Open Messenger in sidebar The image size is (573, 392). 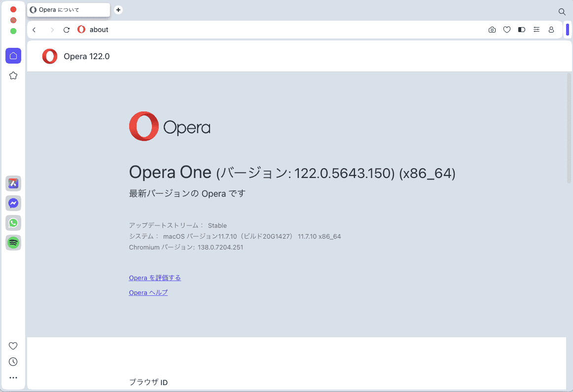(13, 203)
